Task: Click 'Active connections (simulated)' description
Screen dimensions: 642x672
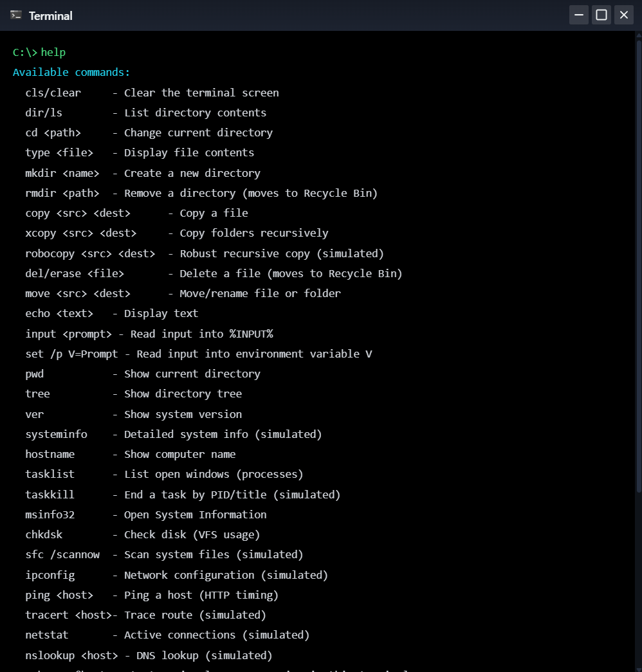Action: (x=217, y=635)
